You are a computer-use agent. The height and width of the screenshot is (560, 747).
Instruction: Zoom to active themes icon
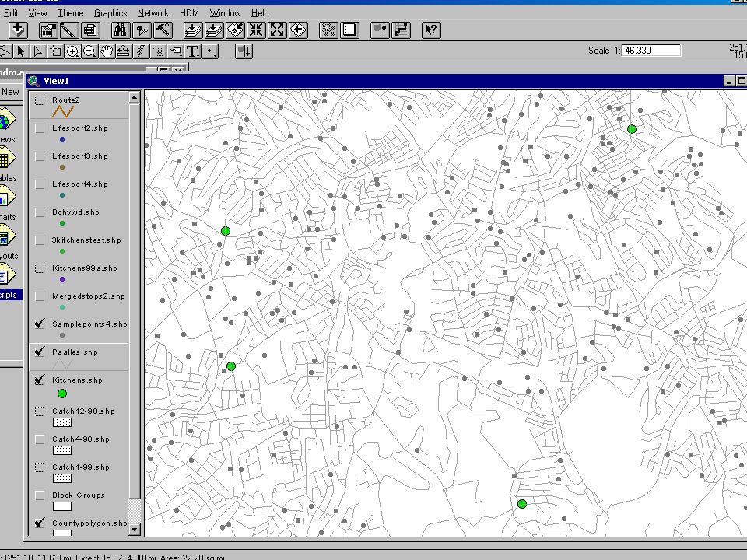click(214, 30)
